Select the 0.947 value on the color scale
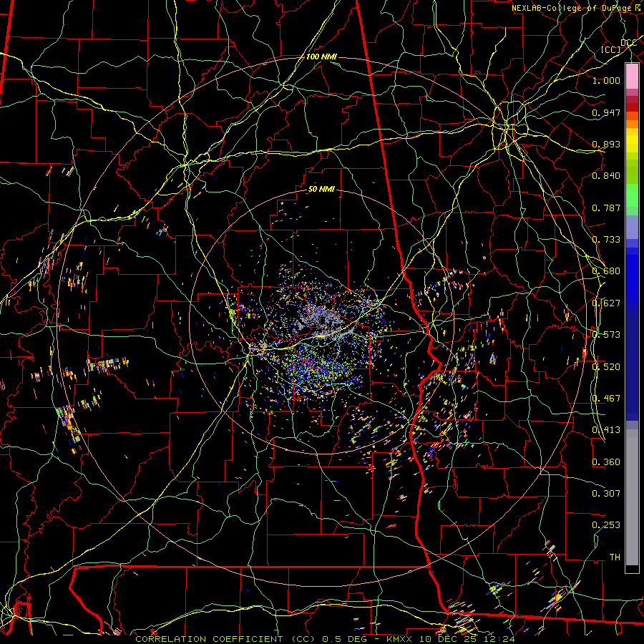The image size is (644, 644). point(606,112)
